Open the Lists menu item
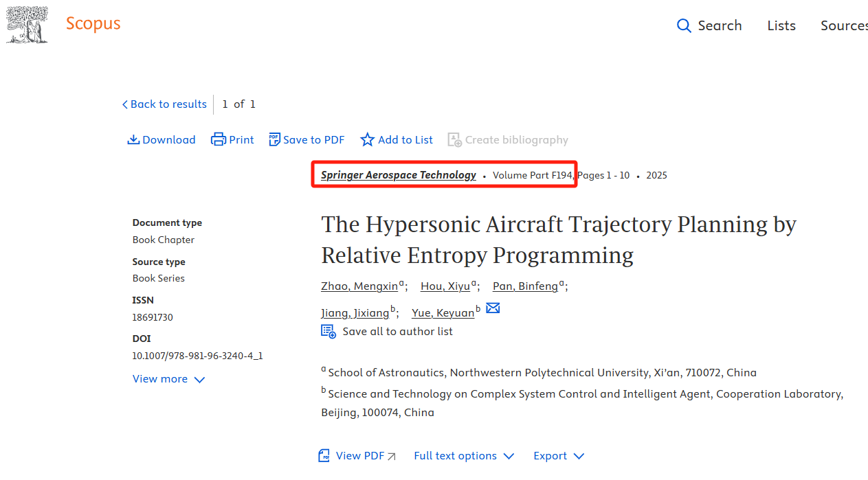The height and width of the screenshot is (480, 868). click(x=781, y=26)
